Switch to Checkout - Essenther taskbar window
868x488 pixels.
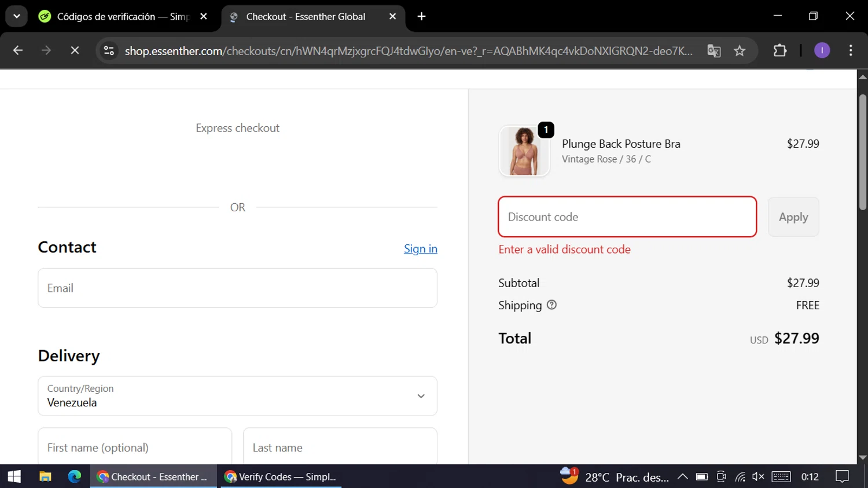(153, 476)
